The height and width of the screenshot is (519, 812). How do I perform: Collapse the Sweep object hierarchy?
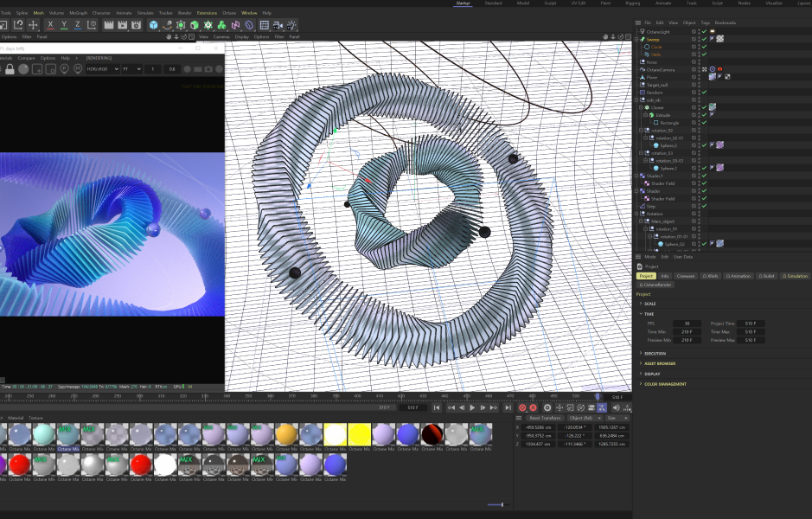coord(637,40)
